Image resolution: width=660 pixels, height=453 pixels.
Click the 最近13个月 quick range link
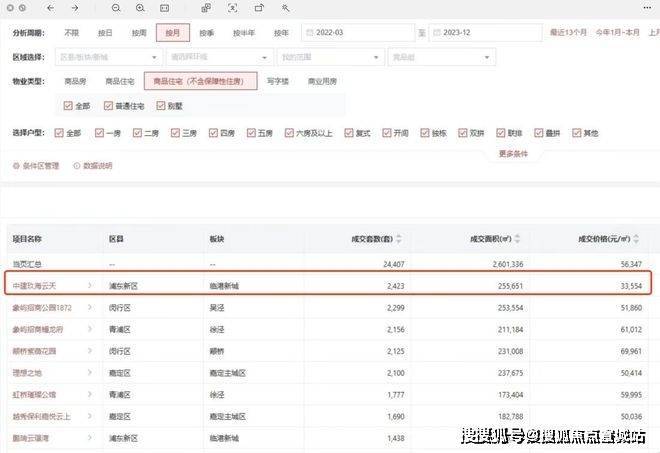pos(569,33)
